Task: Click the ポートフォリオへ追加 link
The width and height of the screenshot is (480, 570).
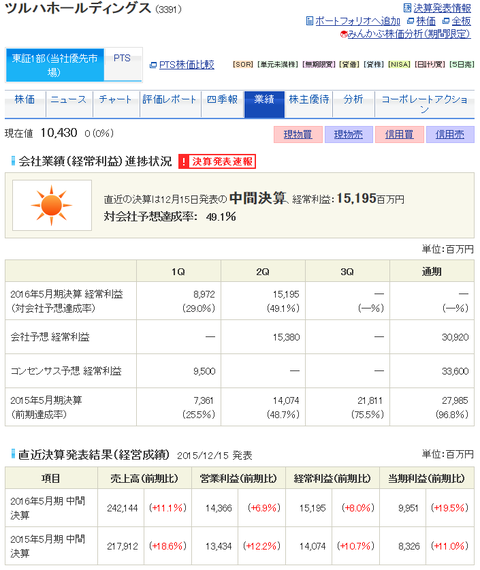Action: tap(357, 21)
